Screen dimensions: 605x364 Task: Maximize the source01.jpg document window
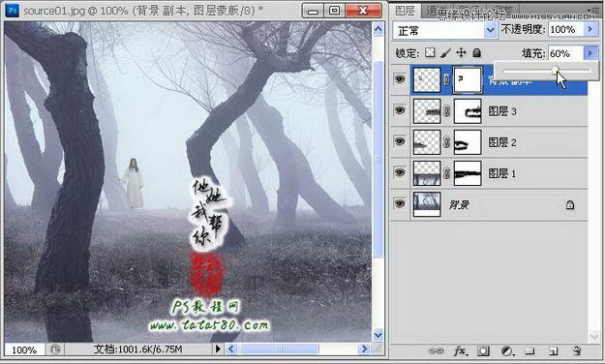click(x=334, y=11)
